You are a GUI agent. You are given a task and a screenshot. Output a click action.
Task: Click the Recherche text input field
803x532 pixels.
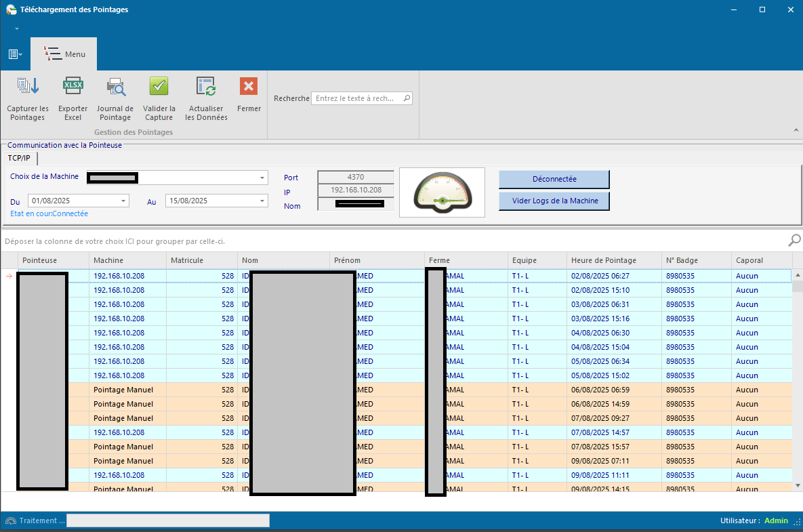pyautogui.click(x=356, y=98)
